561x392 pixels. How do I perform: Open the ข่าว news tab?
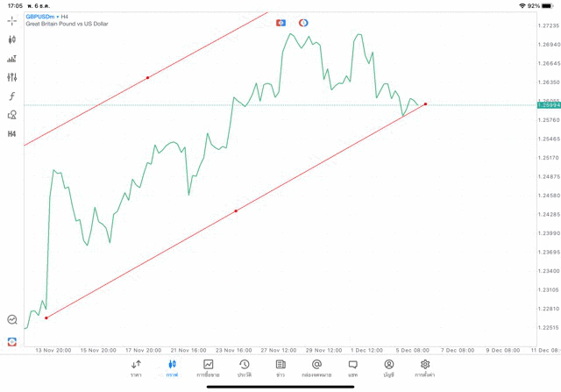pos(280,368)
